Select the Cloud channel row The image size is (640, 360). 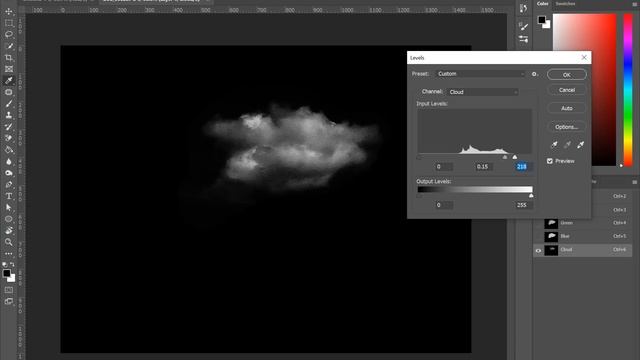583,250
